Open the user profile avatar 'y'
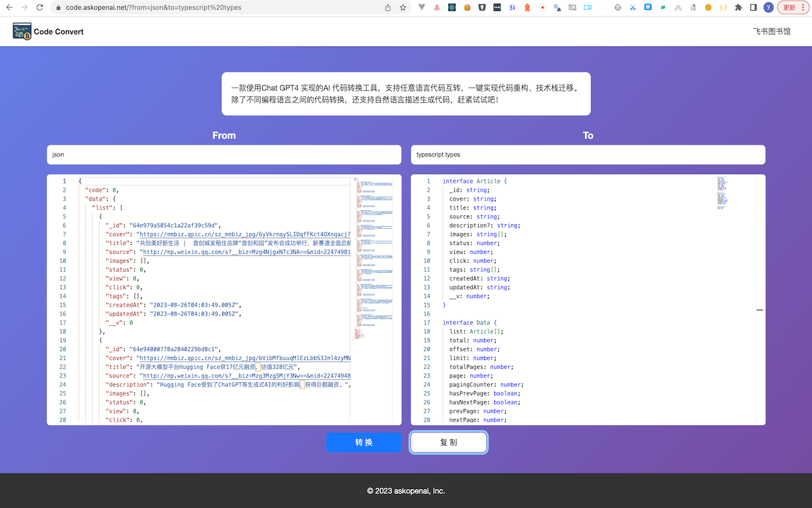 point(769,8)
